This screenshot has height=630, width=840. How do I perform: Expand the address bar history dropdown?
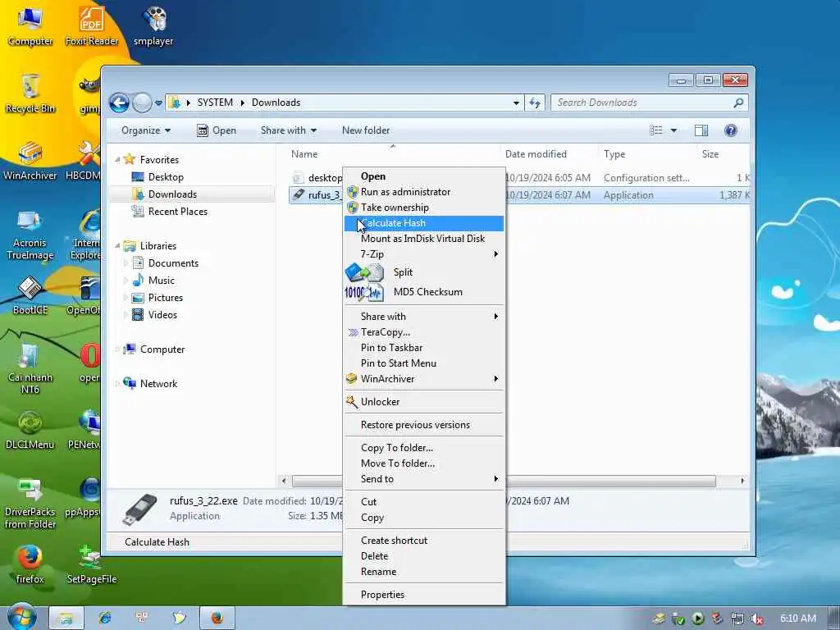click(x=516, y=103)
